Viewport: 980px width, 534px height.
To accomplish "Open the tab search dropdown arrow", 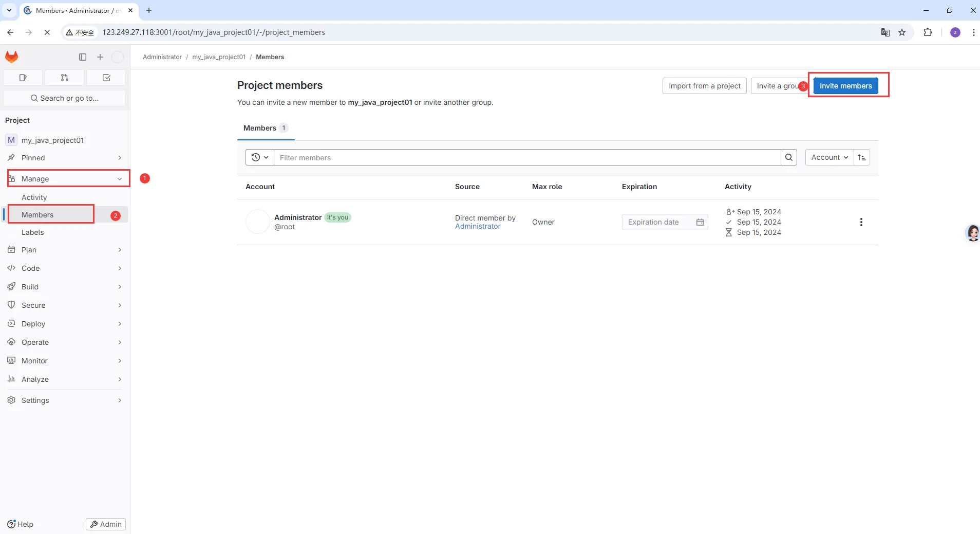I will pyautogui.click(x=9, y=10).
